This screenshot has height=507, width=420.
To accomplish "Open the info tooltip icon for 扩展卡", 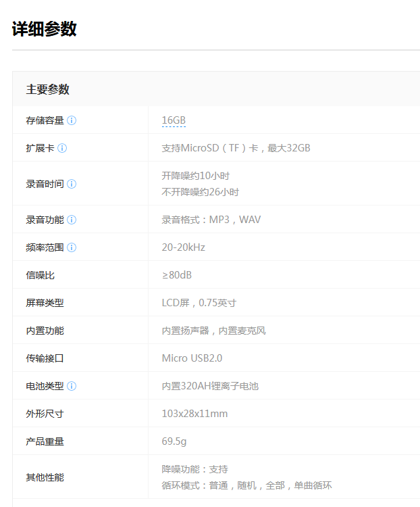I will 62,148.
